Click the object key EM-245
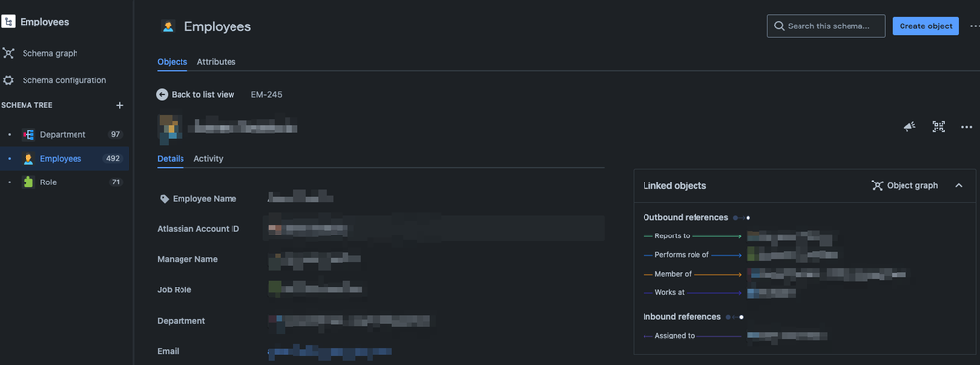Screen dimensions: 980x365 tap(267, 94)
